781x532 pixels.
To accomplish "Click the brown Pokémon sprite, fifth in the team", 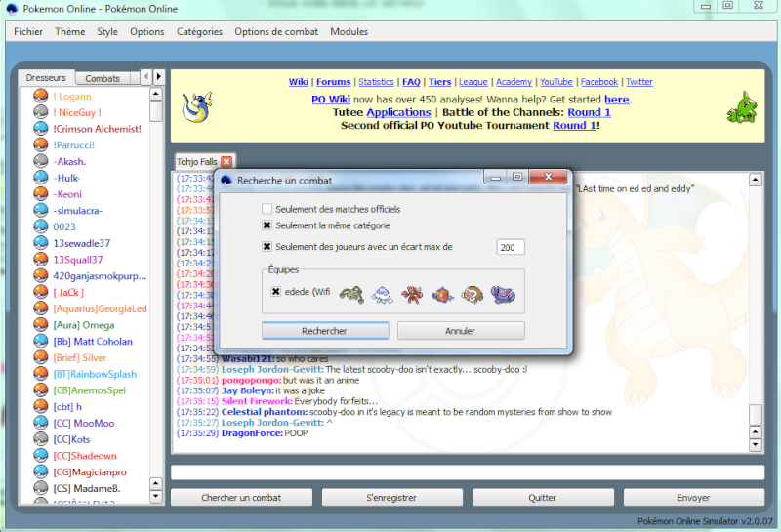I will pos(472,295).
